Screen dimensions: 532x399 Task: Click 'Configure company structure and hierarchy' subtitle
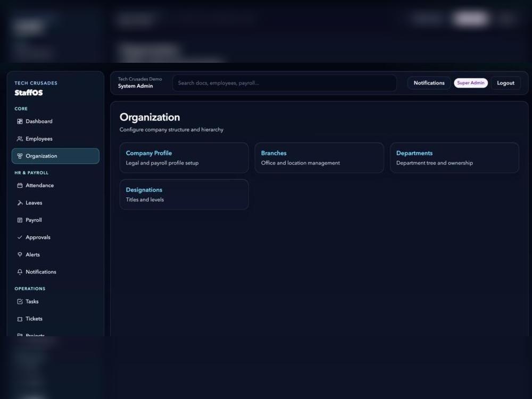(x=171, y=130)
